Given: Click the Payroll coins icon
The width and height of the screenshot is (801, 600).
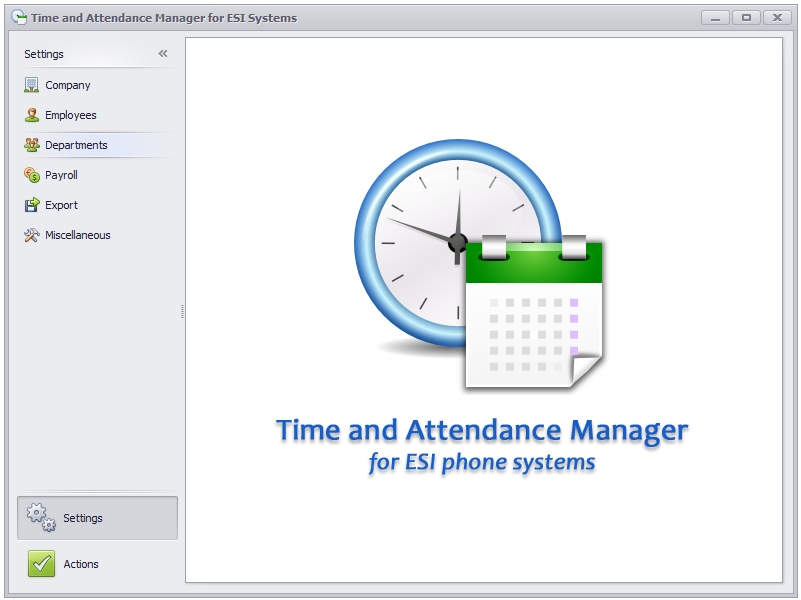Looking at the screenshot, I should pyautogui.click(x=32, y=175).
